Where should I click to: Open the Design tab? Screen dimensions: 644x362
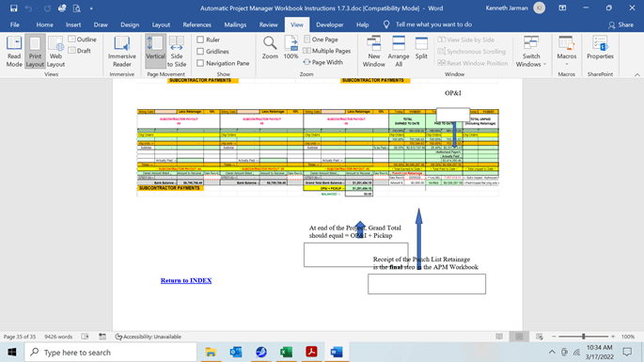pyautogui.click(x=130, y=24)
